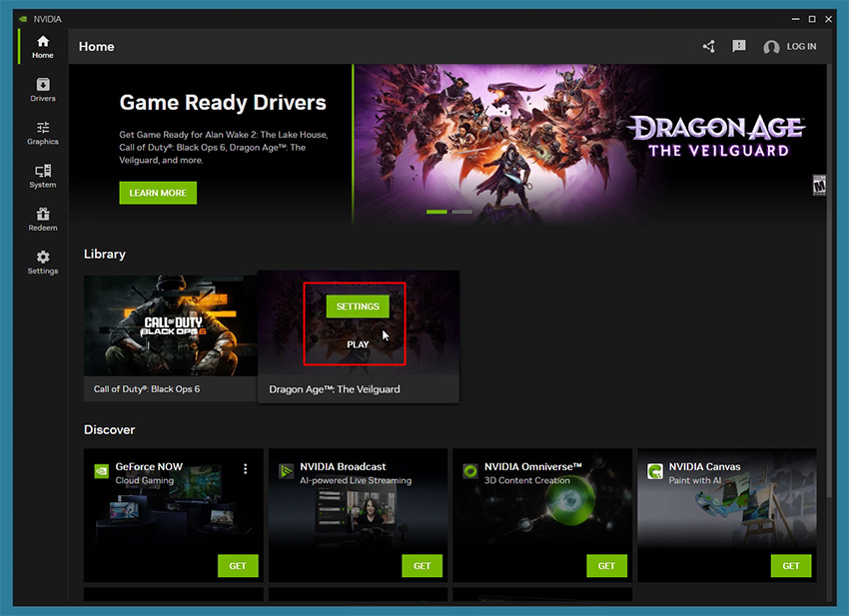Click the user avatar icon
This screenshot has width=849, height=616.
click(771, 47)
